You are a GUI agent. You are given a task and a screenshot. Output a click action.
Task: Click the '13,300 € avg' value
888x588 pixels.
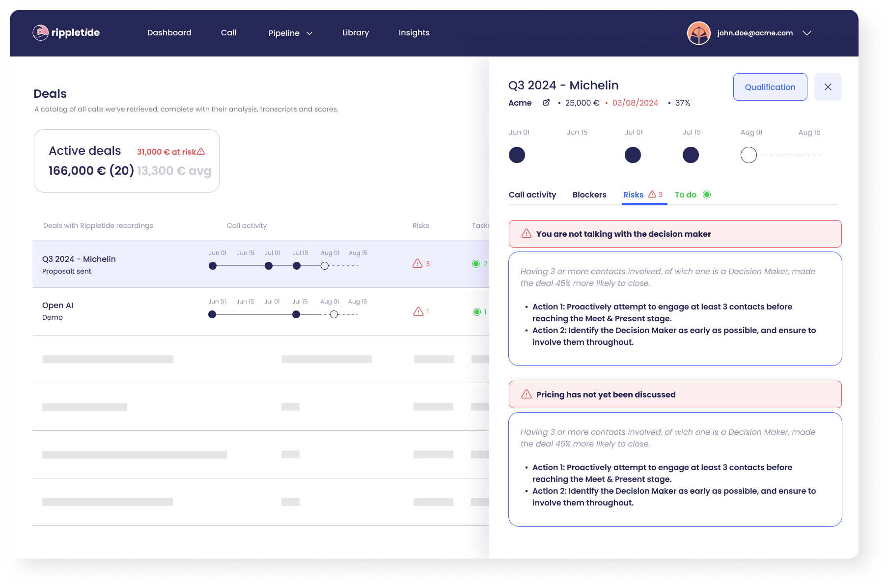tap(174, 170)
